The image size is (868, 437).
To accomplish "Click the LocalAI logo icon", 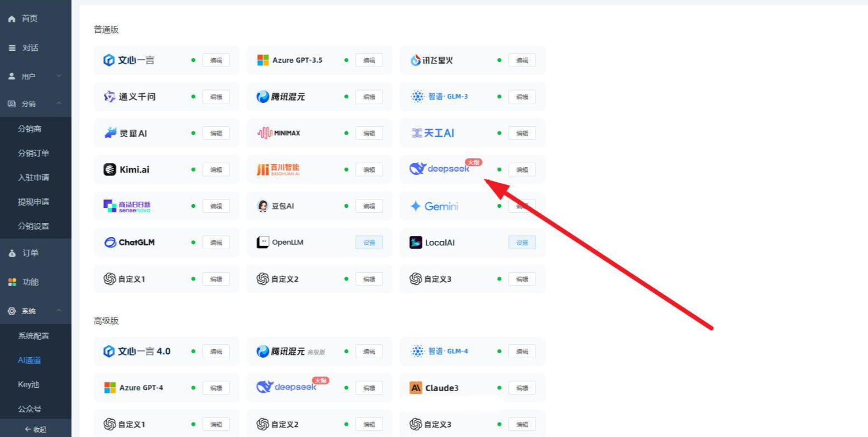I will [x=416, y=243].
